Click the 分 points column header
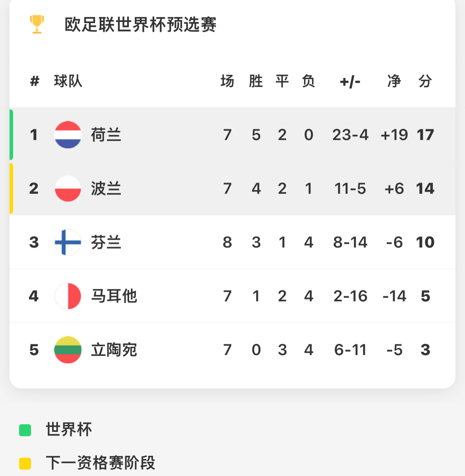 425,82
